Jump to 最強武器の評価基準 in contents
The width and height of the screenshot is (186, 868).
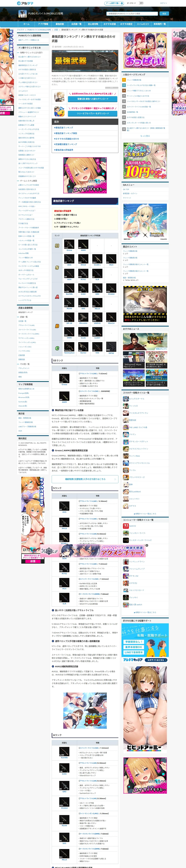point(64,150)
